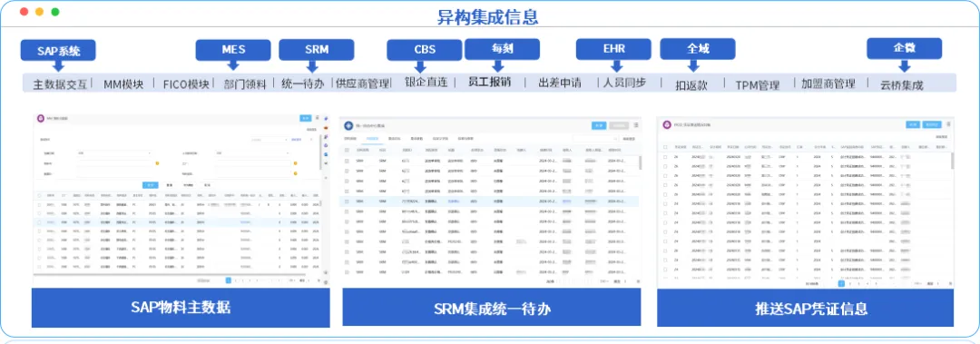
Task: Open the 扣返款 item
Action: 691,85
